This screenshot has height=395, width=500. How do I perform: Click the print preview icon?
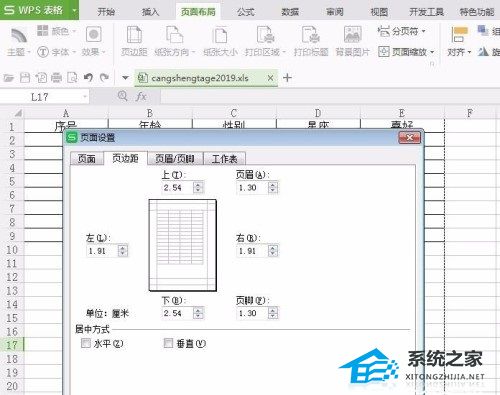tap(72, 78)
